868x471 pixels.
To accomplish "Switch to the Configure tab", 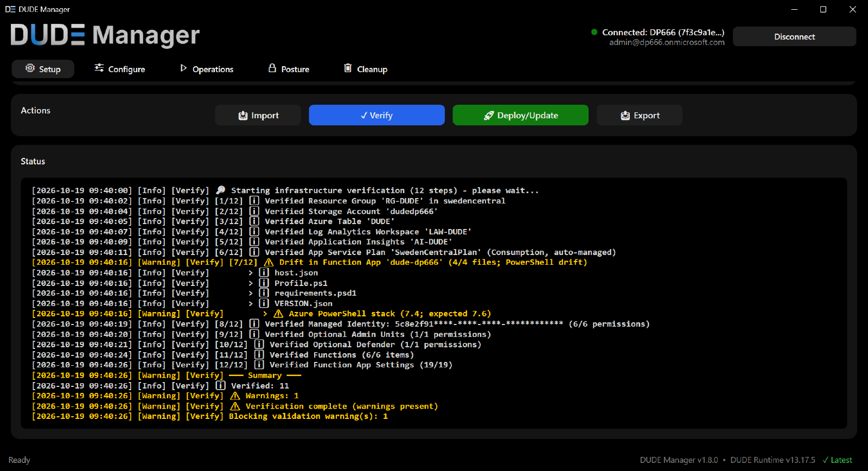I will (x=119, y=69).
